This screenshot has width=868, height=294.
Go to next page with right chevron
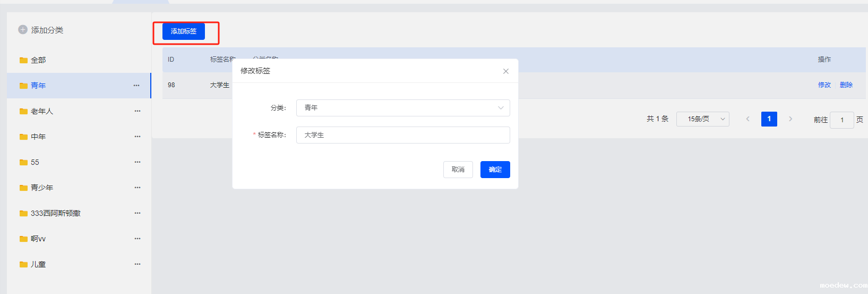(x=790, y=119)
